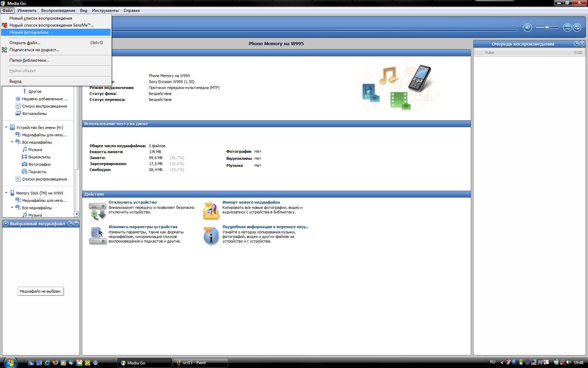This screenshot has width=588, height=368.
Task: Click the Выбранный медиафайл panel options icon
Action: (76, 224)
